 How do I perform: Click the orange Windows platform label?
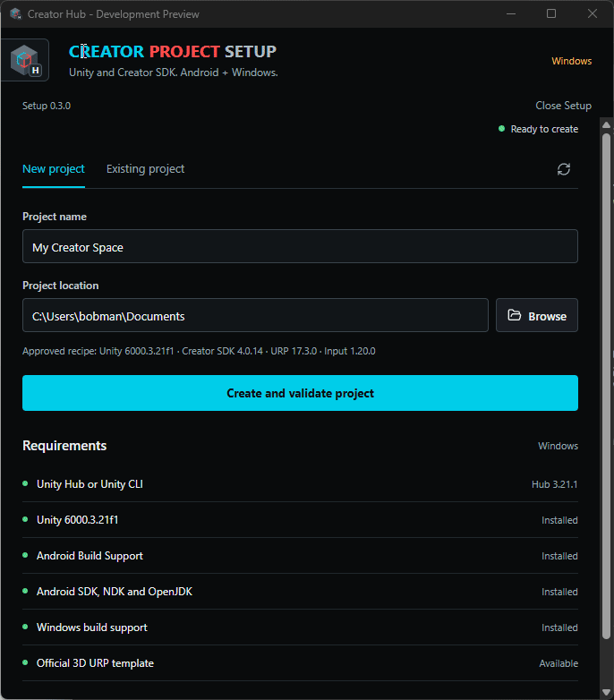[572, 61]
